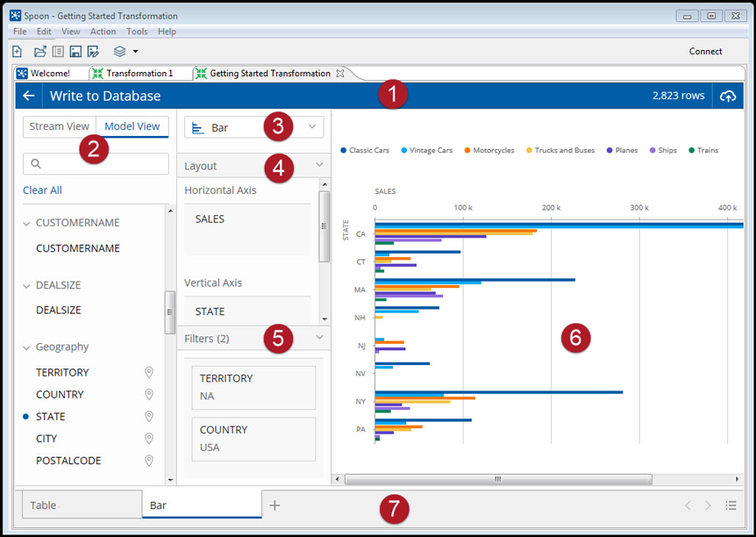
Task: Open a file with the open toolbar icon
Action: click(x=39, y=52)
